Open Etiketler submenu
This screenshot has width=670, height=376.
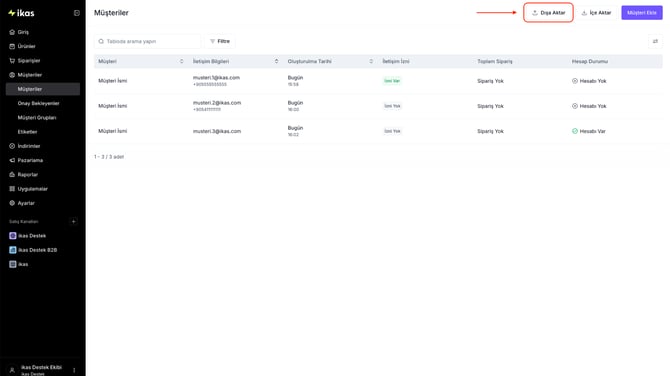(27, 132)
